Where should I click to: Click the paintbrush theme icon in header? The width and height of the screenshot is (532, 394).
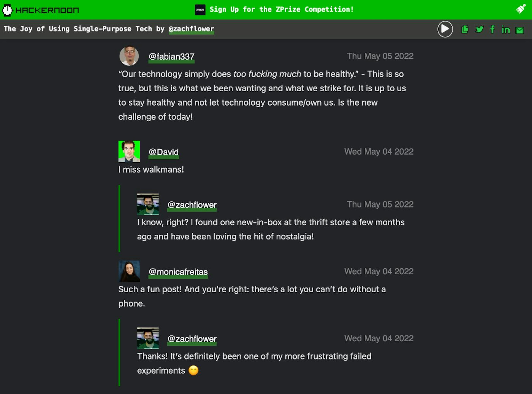pos(521,9)
